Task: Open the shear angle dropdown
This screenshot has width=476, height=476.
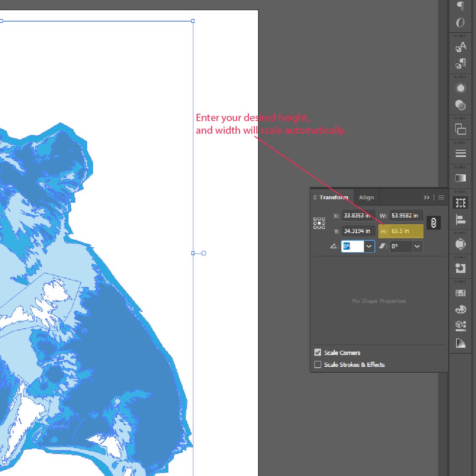Action: pos(417,246)
